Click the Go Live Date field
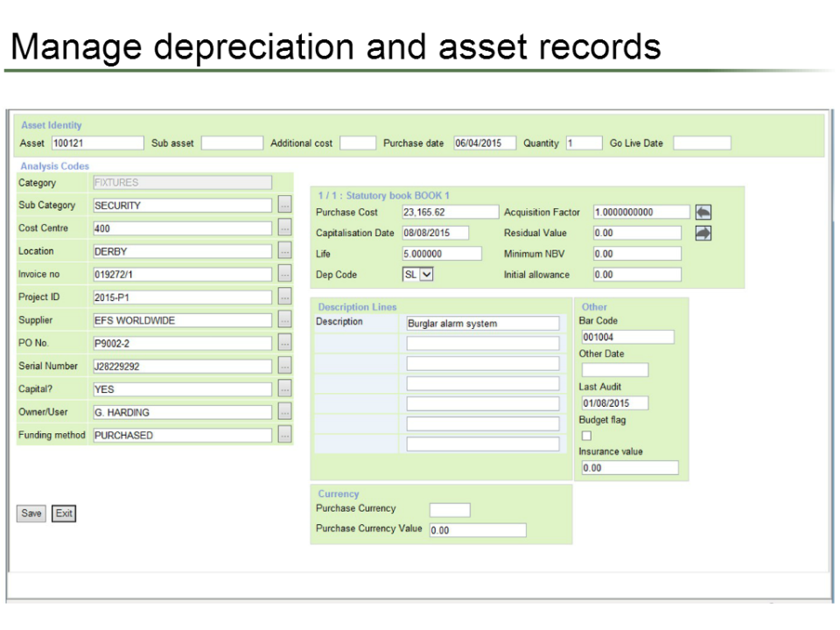Screen dimensions: 840x630 [x=702, y=143]
